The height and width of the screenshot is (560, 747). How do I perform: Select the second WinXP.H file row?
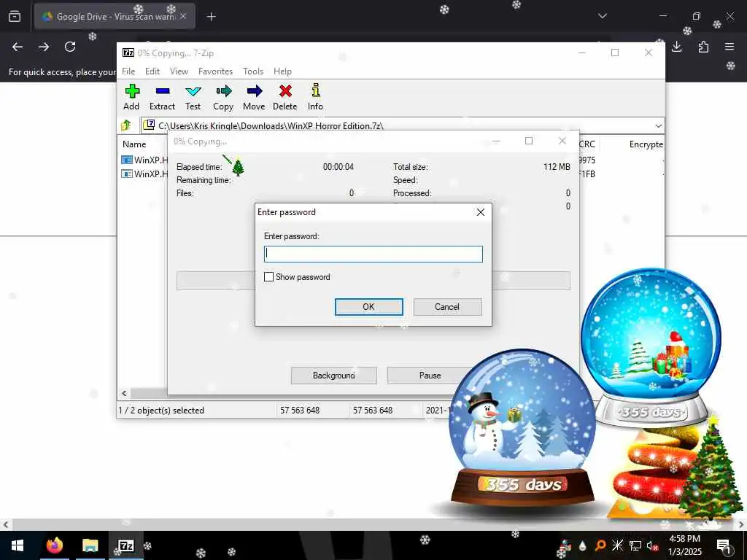144,174
